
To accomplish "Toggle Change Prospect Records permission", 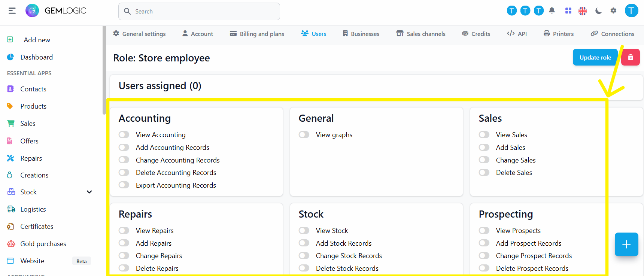I will point(484,255).
